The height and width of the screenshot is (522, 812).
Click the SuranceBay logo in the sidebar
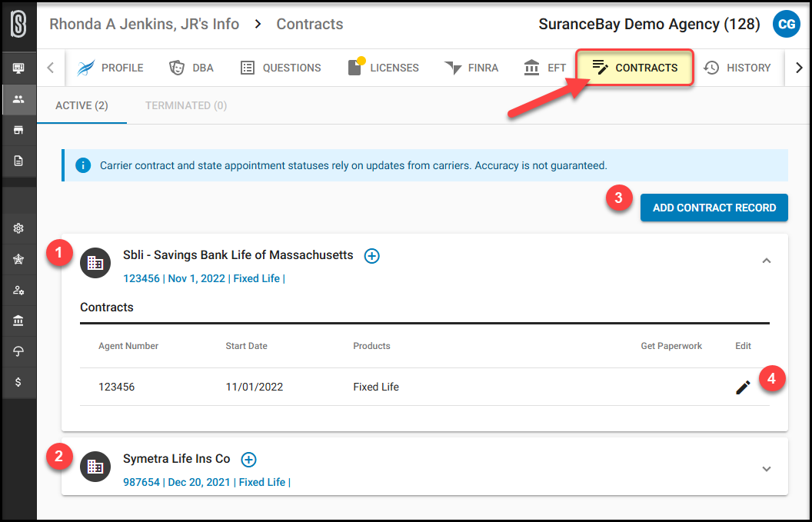tap(18, 25)
